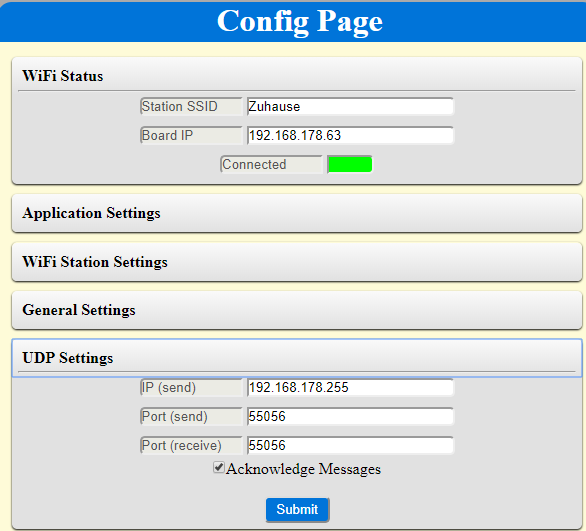Uncheck the Acknowledge Messages checkbox

[219, 467]
